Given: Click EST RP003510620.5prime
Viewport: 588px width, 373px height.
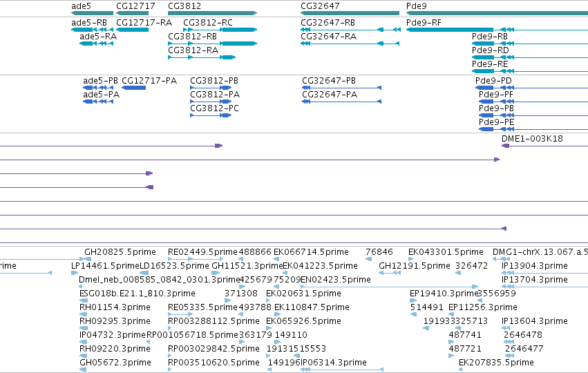Looking at the screenshot, I should click(x=214, y=363).
